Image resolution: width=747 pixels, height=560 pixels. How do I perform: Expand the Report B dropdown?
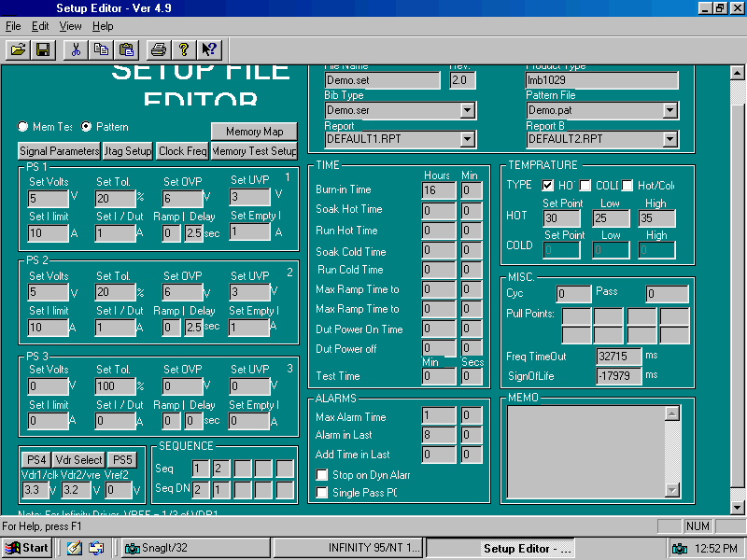669,140
